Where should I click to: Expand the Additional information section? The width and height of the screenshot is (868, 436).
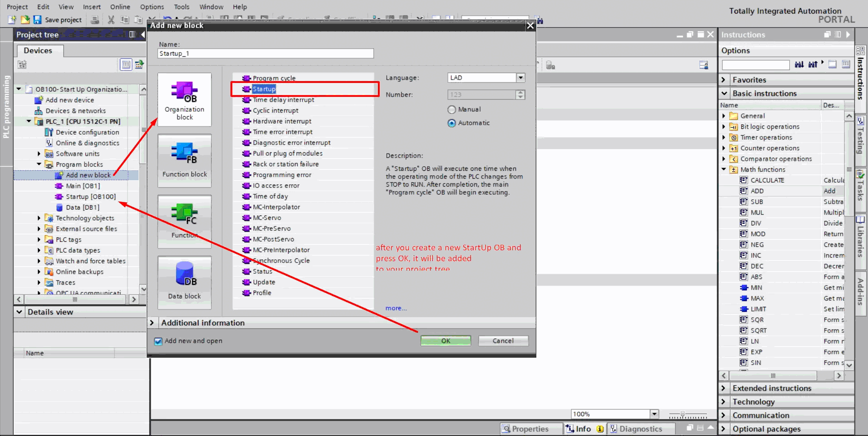pos(152,323)
